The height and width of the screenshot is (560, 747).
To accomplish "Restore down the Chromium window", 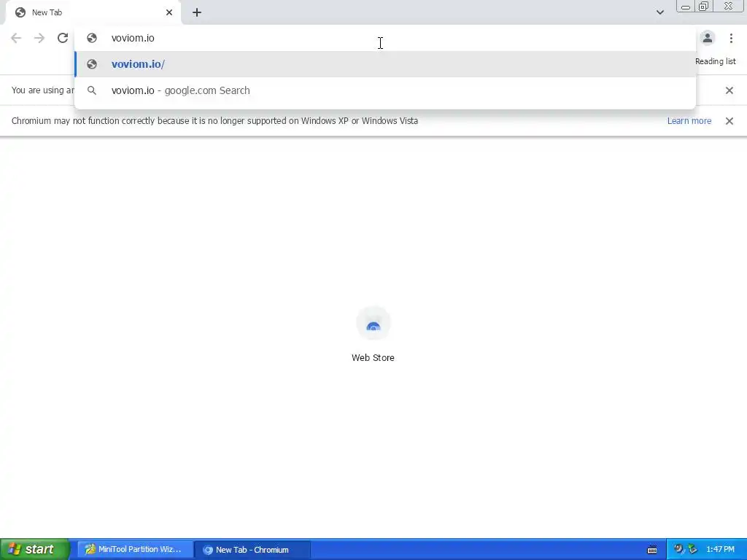I will pos(703,6).
